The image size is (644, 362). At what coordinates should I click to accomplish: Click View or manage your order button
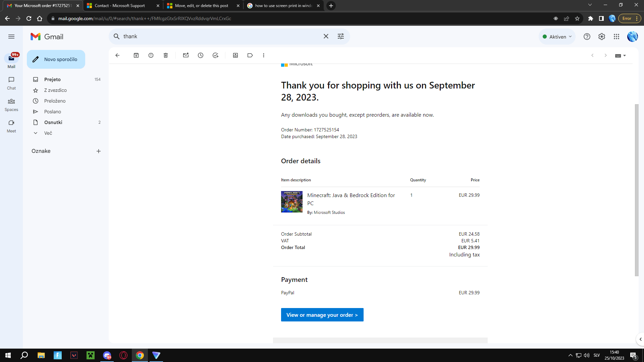tap(322, 315)
